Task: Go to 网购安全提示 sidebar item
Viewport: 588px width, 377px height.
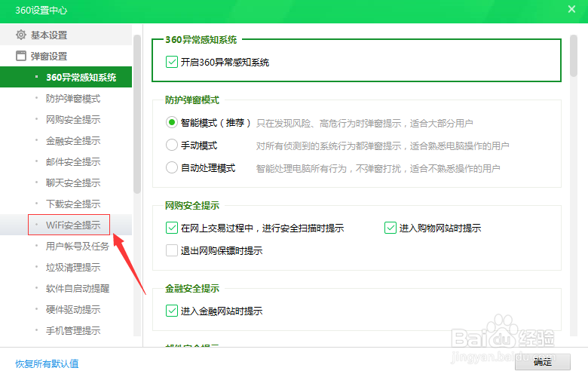Action: point(73,119)
